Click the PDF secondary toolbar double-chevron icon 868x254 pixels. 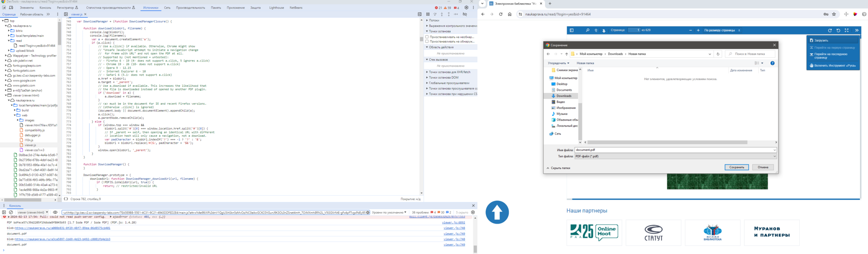(857, 30)
